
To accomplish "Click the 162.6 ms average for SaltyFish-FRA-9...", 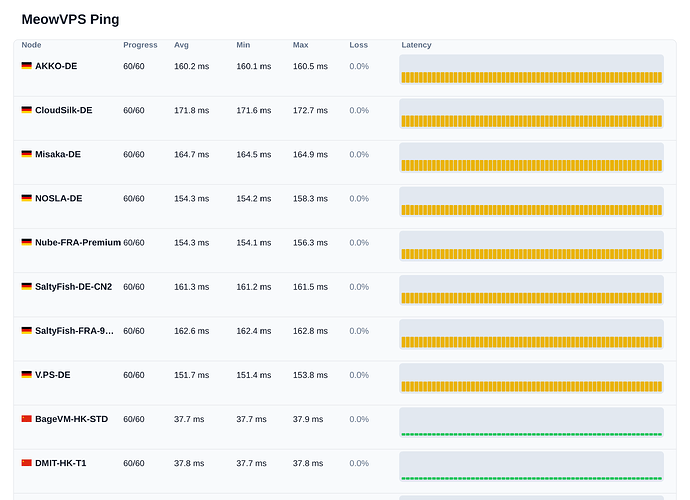I will pyautogui.click(x=191, y=331).
